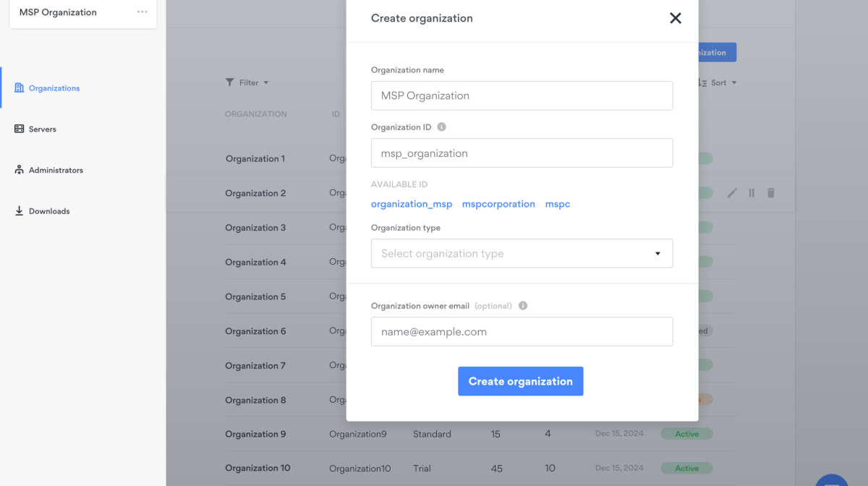The height and width of the screenshot is (486, 868).
Task: Click the Organization ID input field
Action: pos(522,153)
